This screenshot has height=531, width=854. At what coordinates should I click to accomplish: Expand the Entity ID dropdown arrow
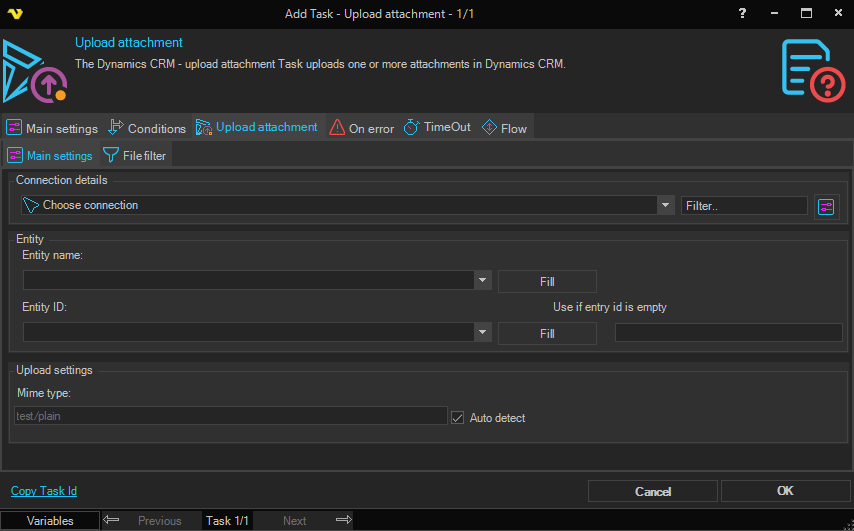click(x=482, y=332)
